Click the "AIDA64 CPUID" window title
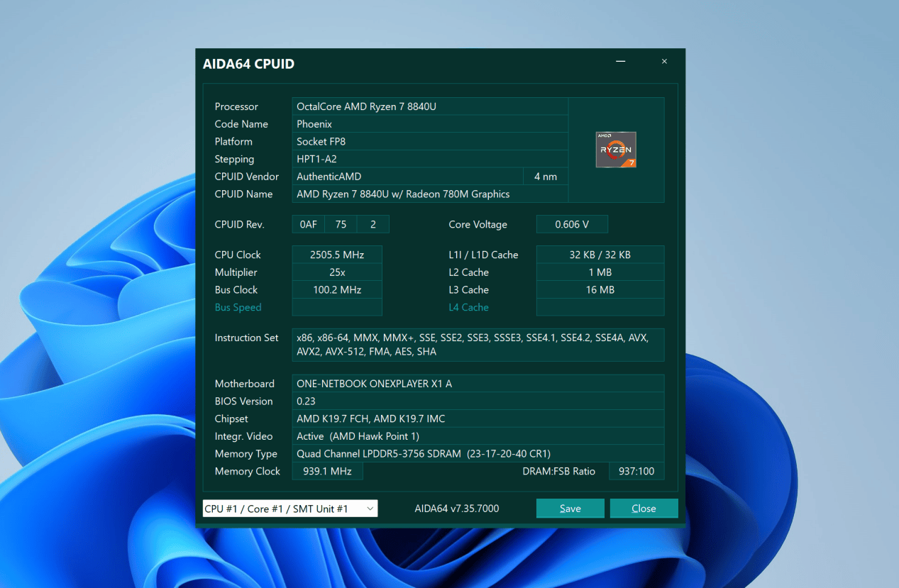Viewport: 899px width, 588px height. click(x=248, y=64)
